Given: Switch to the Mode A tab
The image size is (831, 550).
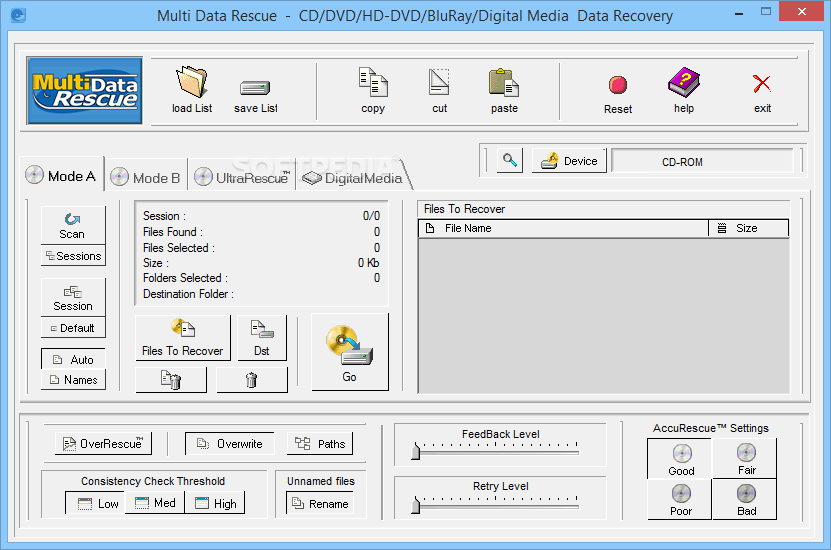Looking at the screenshot, I should (61, 176).
